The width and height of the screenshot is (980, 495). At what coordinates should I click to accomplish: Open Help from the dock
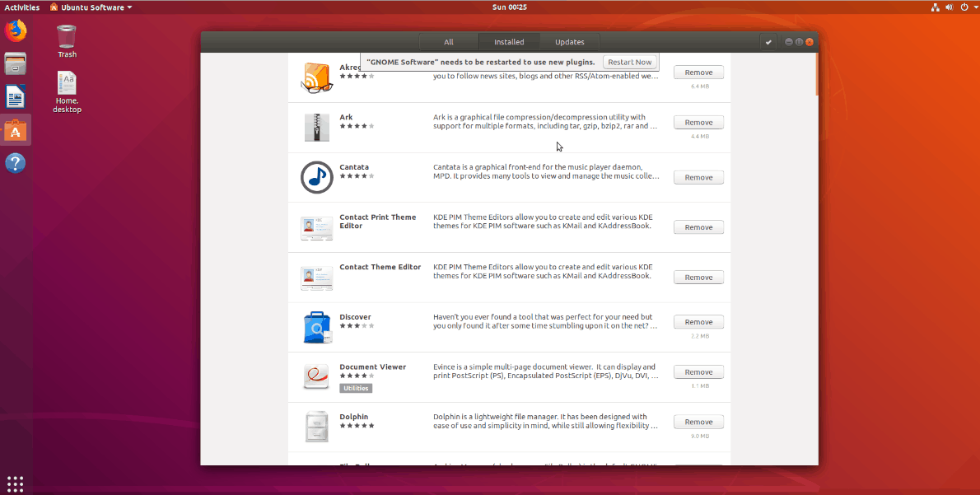point(16,163)
